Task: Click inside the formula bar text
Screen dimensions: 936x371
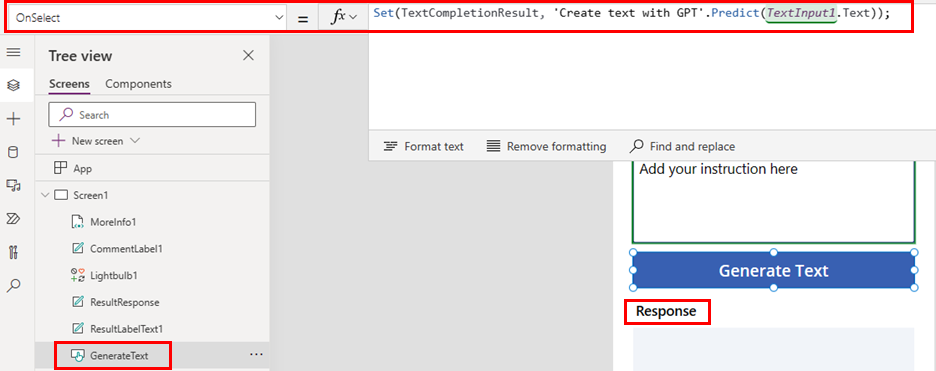Action: [x=632, y=14]
